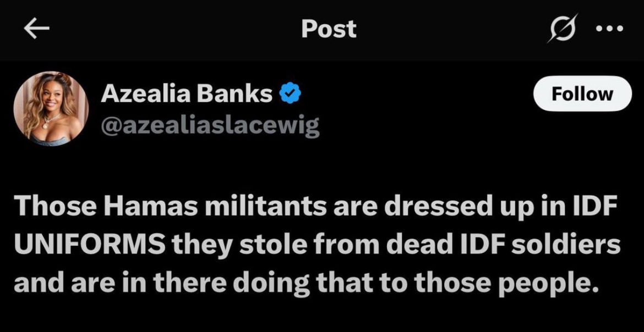Tap the capitalized word UNIFORMS
The image size is (644, 332).
click(x=91, y=246)
